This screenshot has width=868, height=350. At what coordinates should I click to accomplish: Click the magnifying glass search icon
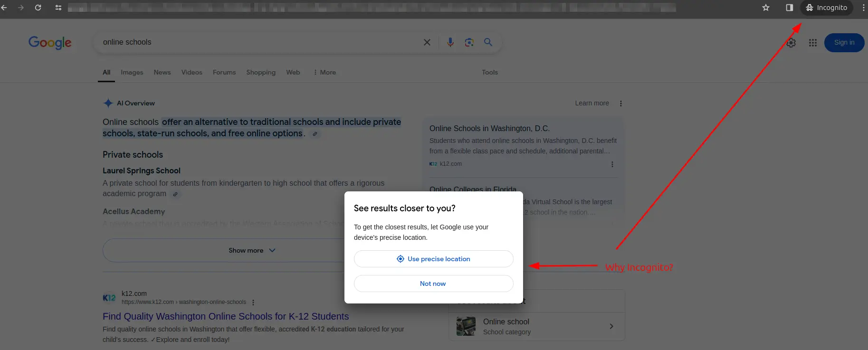click(488, 42)
